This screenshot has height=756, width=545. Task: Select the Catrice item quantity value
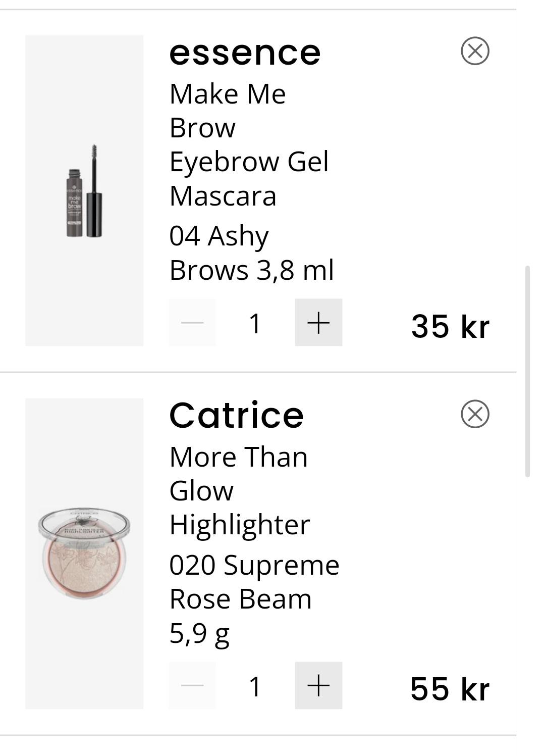(255, 686)
